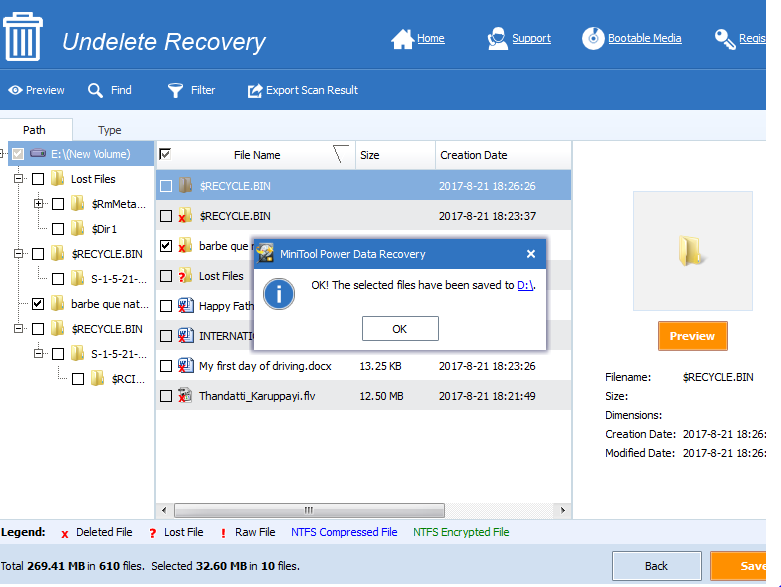Uncheck barbe que nat... tree checkbox
The width and height of the screenshot is (781, 587).
point(38,304)
